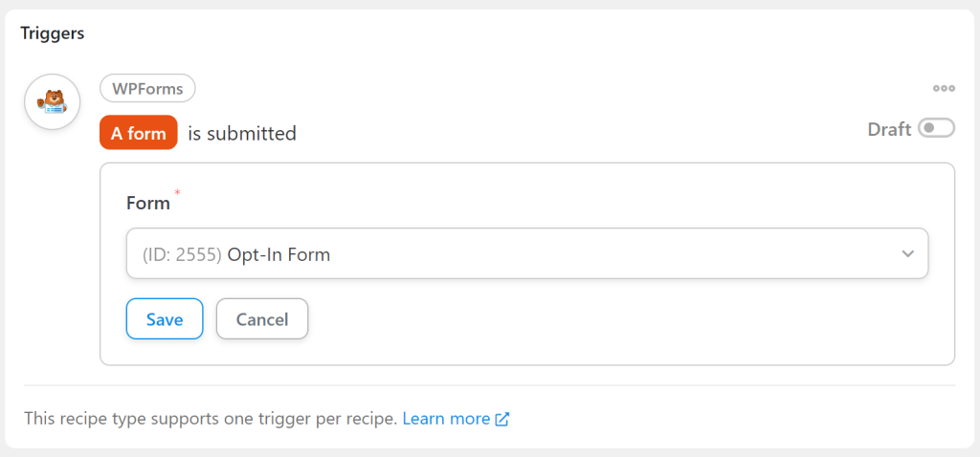The width and height of the screenshot is (980, 457).
Task: Click the grey knob of the Draft toggle
Action: 928,128
